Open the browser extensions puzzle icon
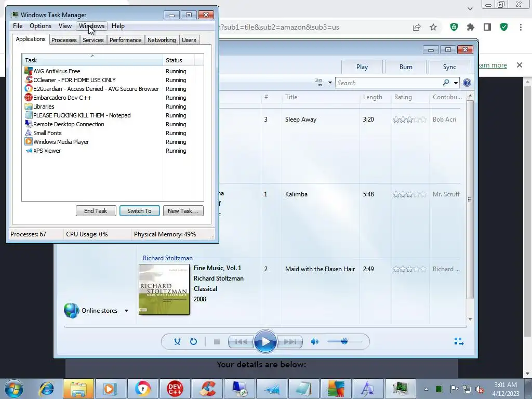Image resolution: width=532 pixels, height=399 pixels. [x=471, y=27]
